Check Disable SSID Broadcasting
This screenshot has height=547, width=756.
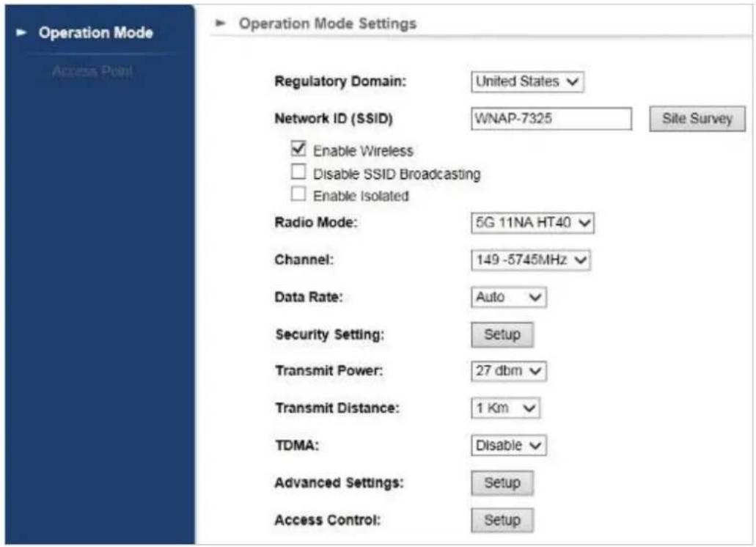click(298, 172)
